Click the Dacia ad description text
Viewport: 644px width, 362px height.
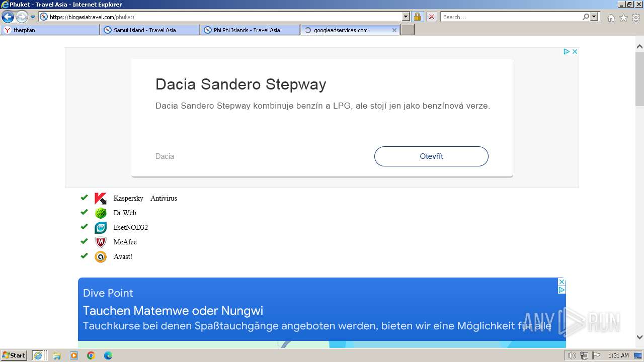[323, 106]
